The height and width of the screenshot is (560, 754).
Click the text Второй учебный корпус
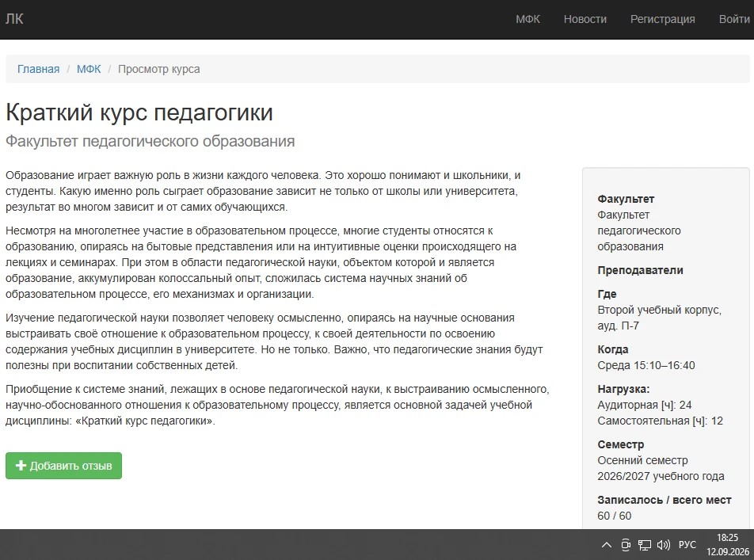coord(659,310)
